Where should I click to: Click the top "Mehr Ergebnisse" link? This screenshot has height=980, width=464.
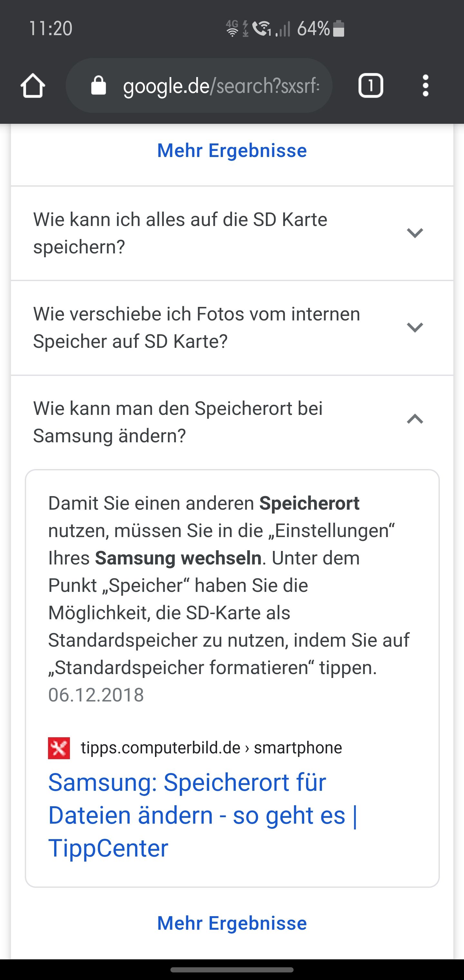click(232, 150)
